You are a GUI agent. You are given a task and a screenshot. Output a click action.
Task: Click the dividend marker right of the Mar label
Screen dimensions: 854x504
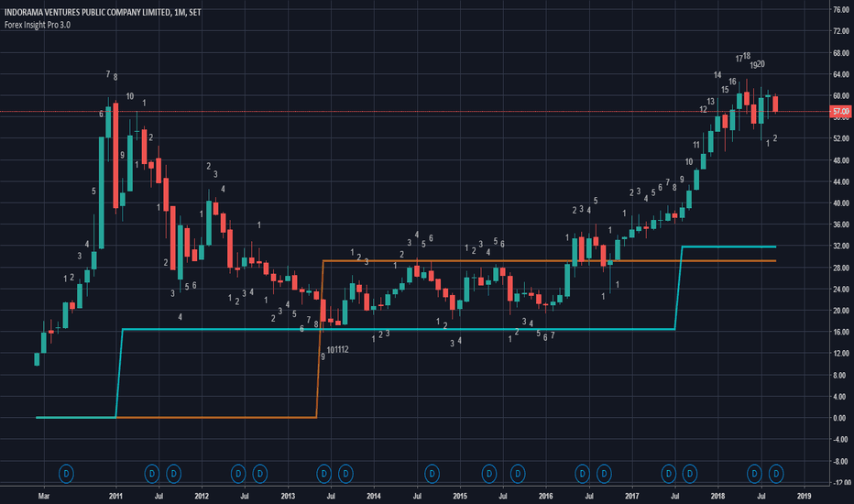point(66,474)
